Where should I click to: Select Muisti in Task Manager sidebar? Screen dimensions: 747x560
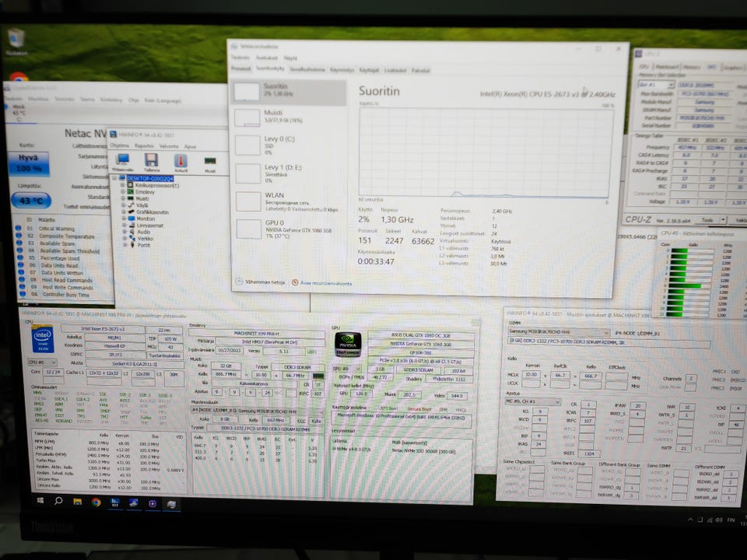click(x=289, y=117)
